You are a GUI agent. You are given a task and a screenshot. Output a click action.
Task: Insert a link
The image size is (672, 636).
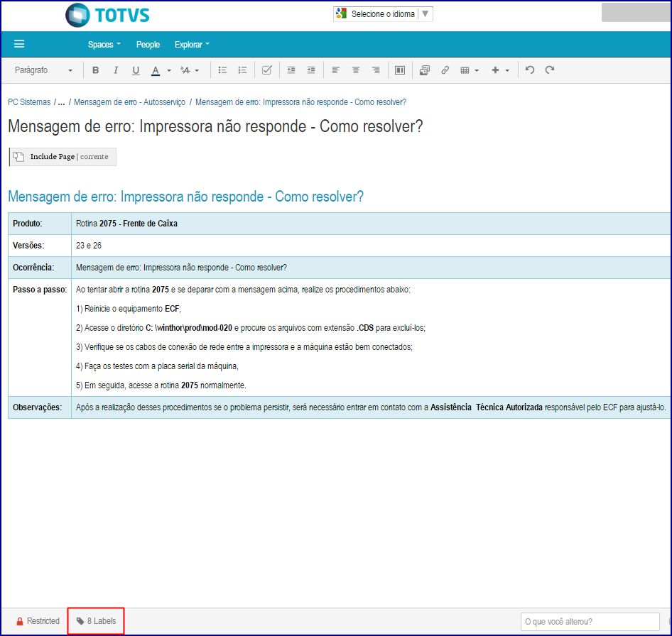click(445, 70)
